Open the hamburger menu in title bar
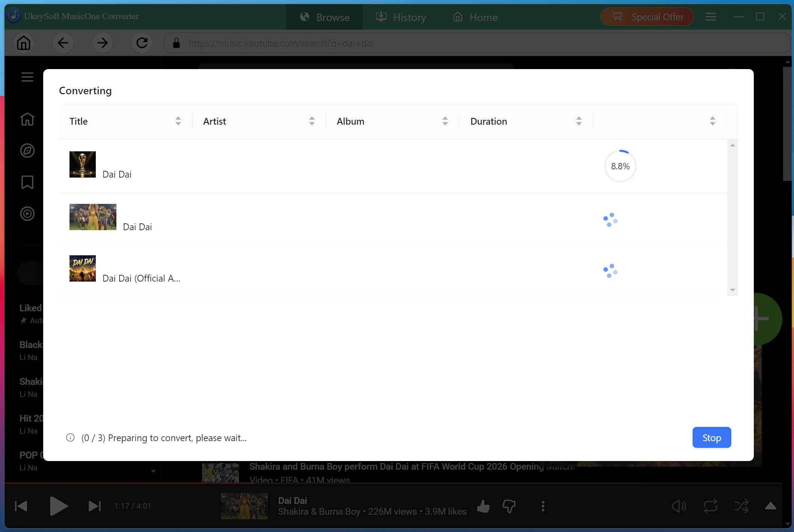Image resolution: width=794 pixels, height=532 pixels. [x=711, y=17]
